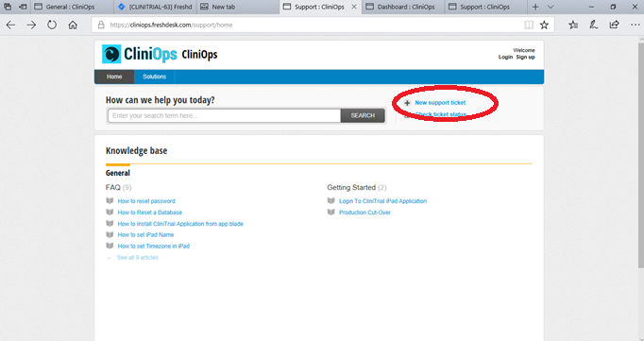Refresh the current page
Screen dimensions: 644x341
[x=52, y=26]
